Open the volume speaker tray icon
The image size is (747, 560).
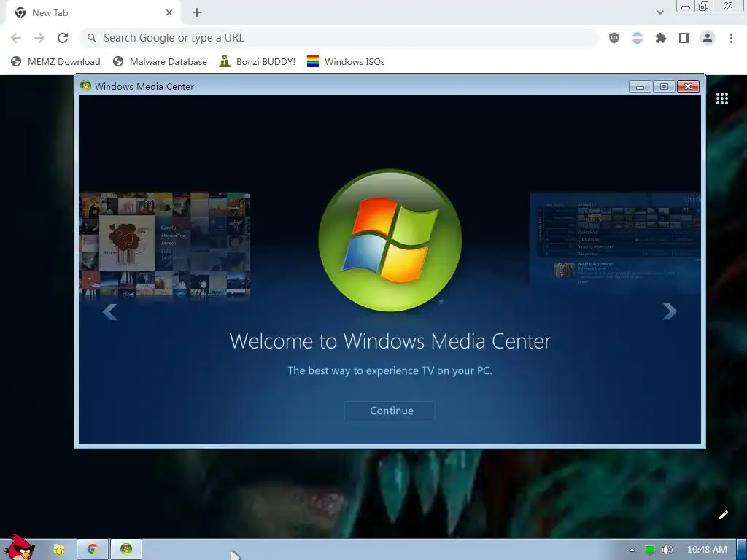[667, 550]
